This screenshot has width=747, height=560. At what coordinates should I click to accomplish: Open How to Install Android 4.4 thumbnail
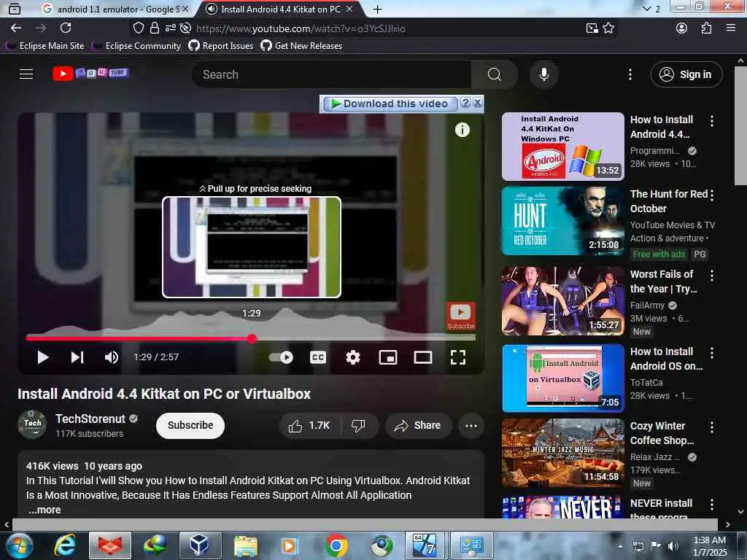(562, 146)
